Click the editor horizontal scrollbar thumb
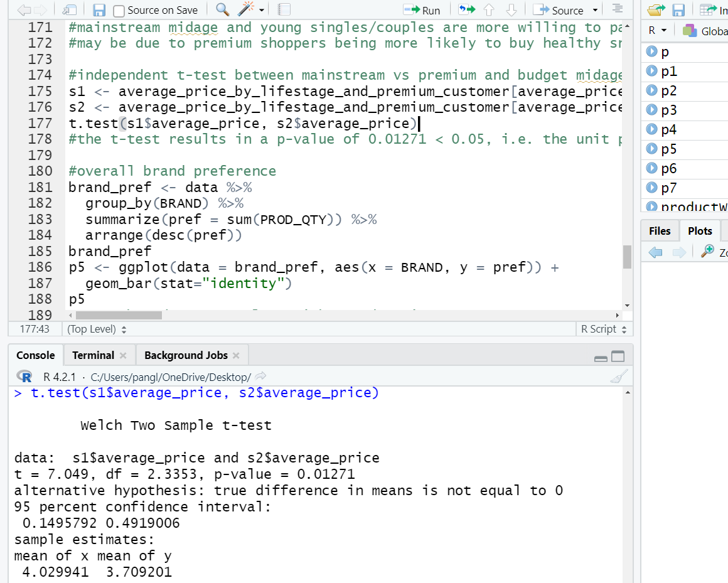This screenshot has height=583, width=728. [118, 315]
